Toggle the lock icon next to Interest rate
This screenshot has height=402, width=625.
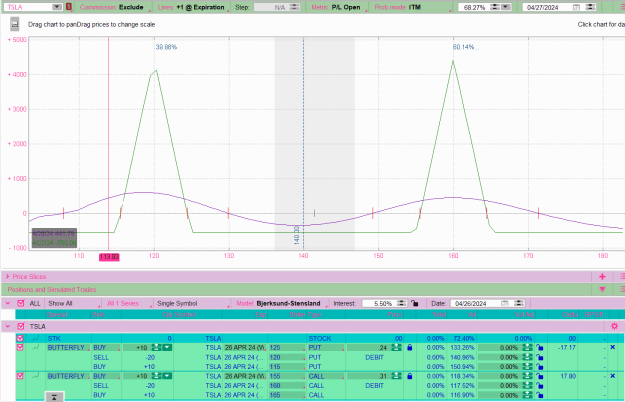pos(415,303)
